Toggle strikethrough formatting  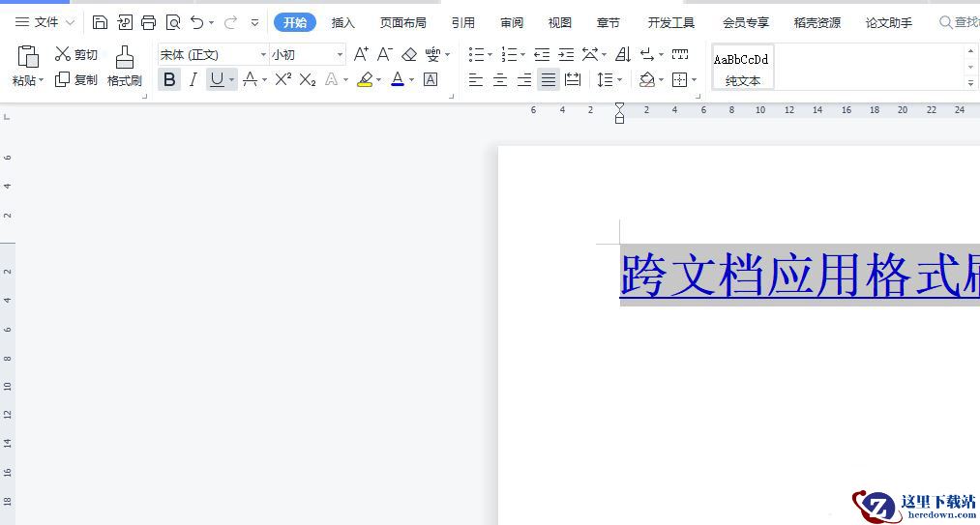250,79
